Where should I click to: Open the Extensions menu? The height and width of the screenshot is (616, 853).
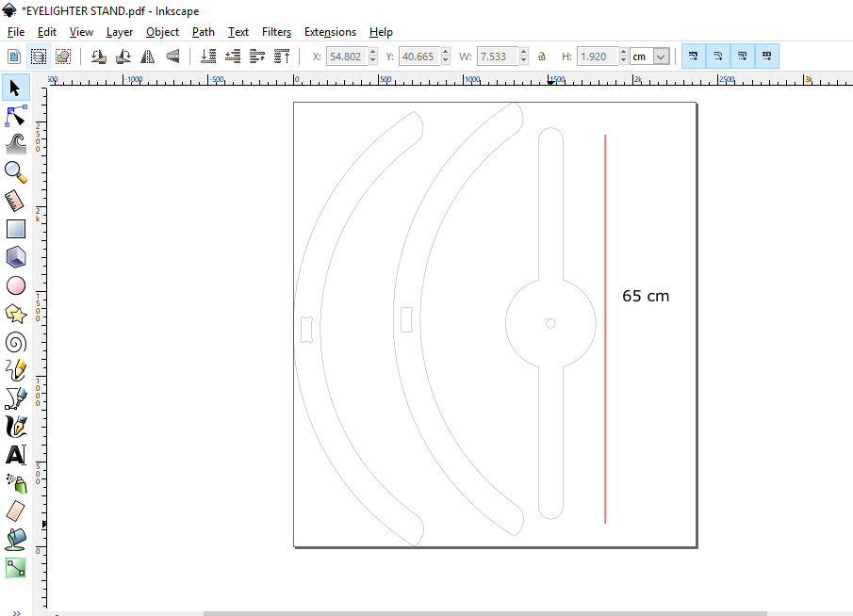330,31
